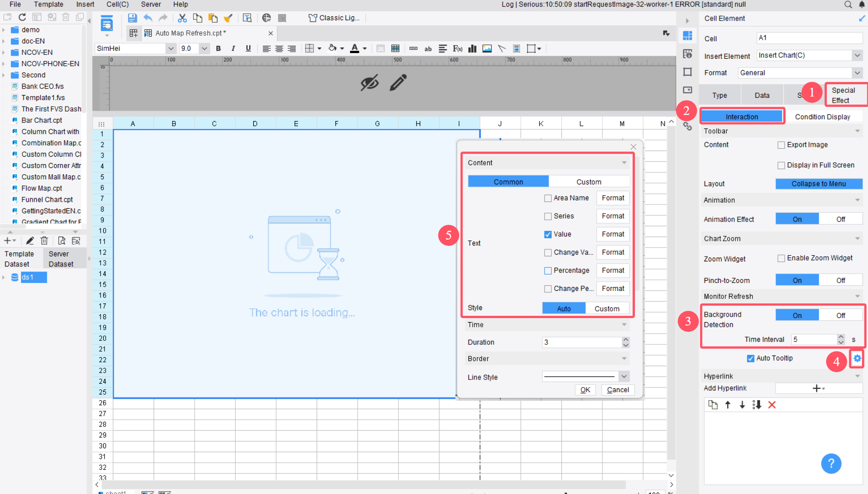Collapse the Monitor Refresh section

click(857, 297)
